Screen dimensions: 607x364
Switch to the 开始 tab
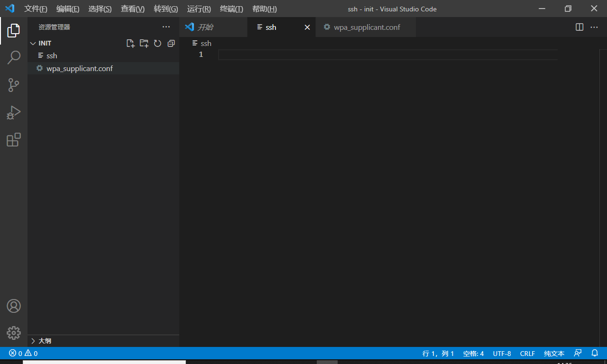(213, 27)
